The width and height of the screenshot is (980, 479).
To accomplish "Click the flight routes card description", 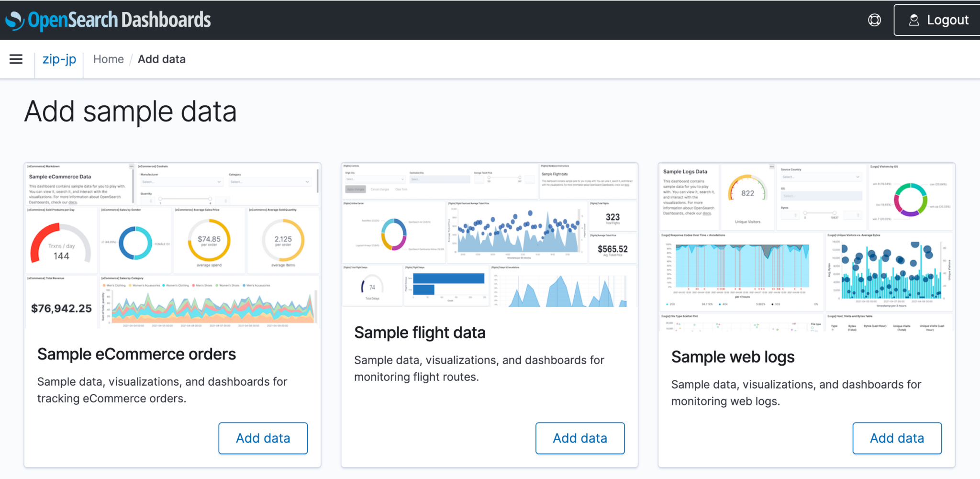I will (x=479, y=368).
